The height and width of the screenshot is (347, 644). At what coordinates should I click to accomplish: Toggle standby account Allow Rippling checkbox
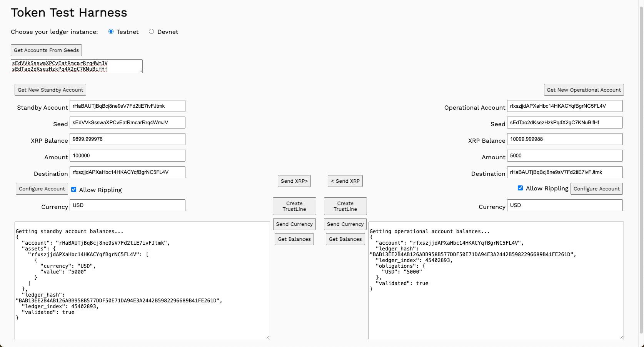pos(74,189)
